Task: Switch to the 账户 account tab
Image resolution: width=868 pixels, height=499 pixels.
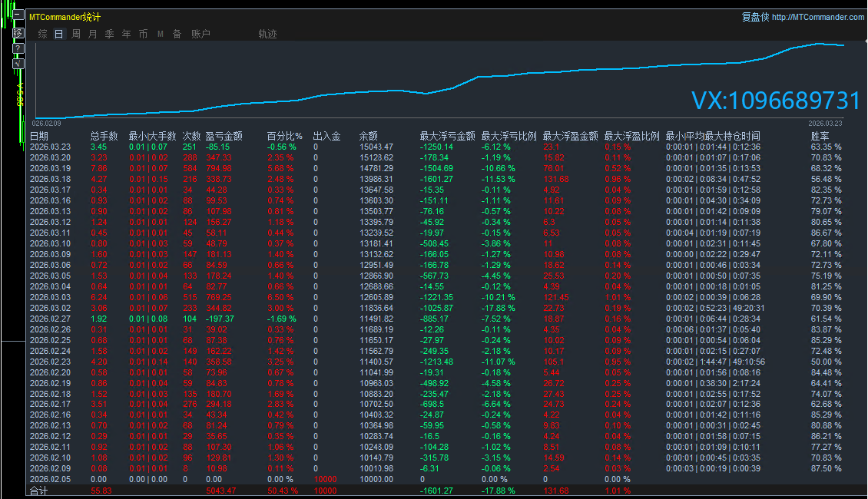Action: pyautogui.click(x=200, y=34)
